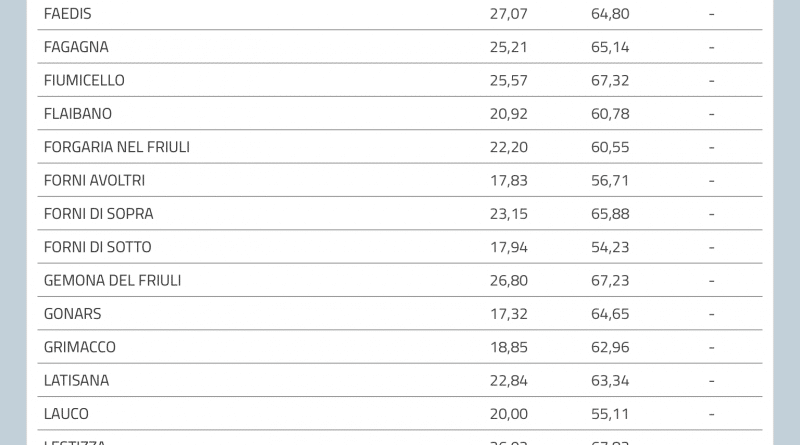Select the GONARS municipality row
Image resolution: width=800 pixels, height=445 pixels.
click(x=72, y=314)
